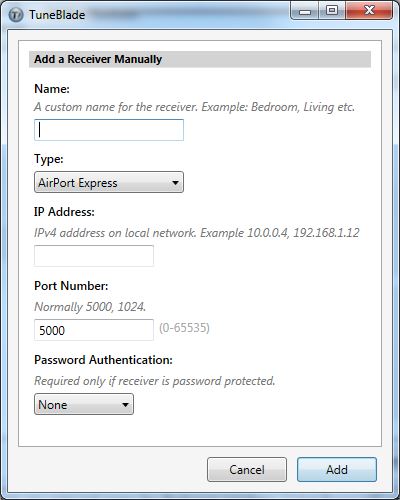Click the Add a Receiver Manually header
Image resolution: width=400 pixels, height=500 pixels.
pos(98,59)
